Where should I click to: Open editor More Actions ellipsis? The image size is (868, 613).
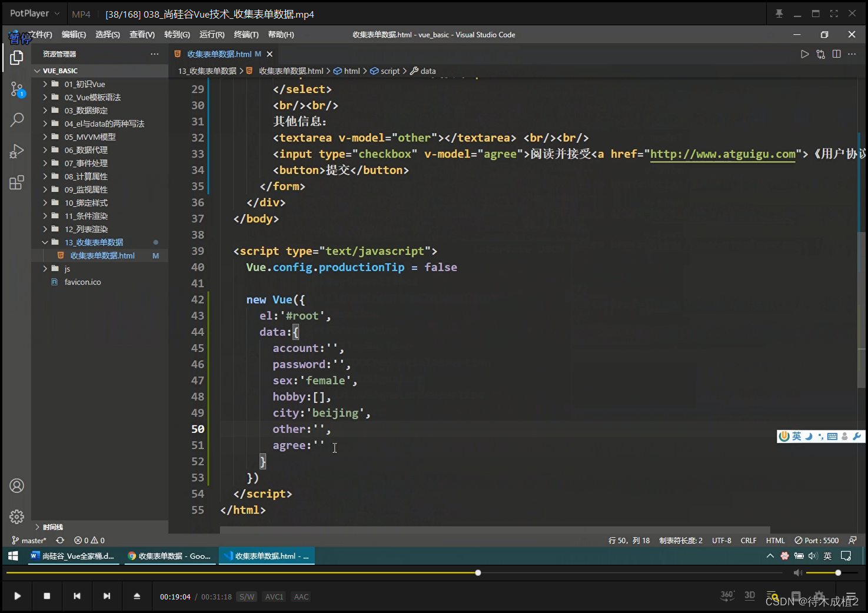[852, 54]
